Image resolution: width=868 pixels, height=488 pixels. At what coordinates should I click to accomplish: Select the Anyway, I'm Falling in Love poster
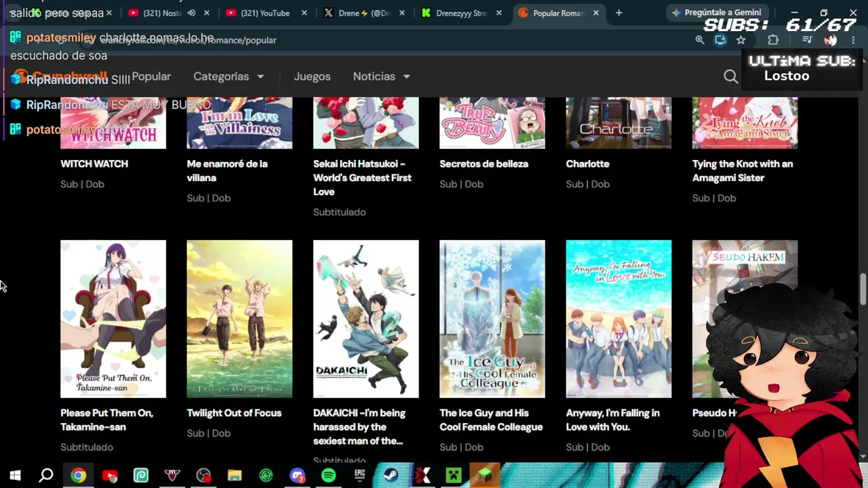[x=618, y=319]
